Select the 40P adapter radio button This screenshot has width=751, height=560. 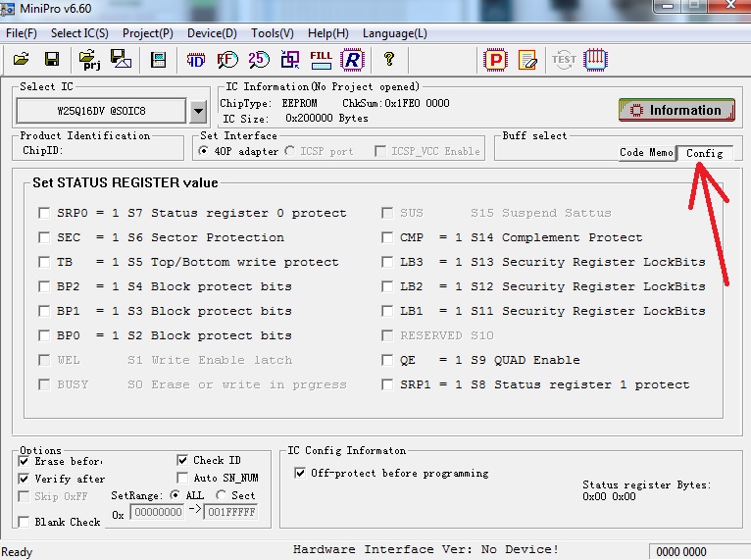[x=204, y=151]
